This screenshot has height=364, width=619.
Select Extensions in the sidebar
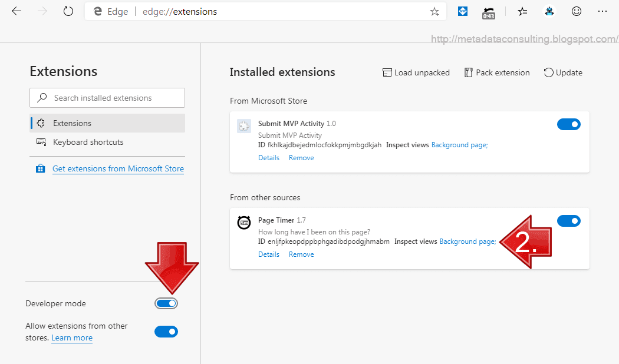[x=107, y=123]
